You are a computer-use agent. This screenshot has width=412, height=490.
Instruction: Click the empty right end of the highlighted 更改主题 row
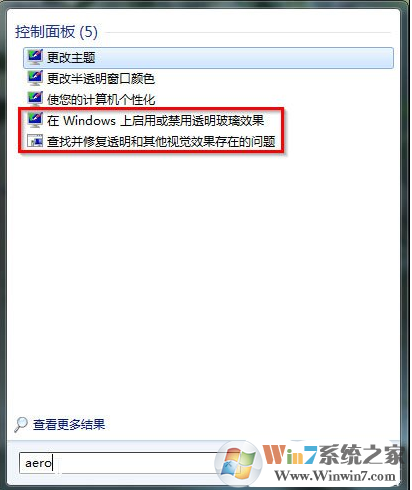[333, 58]
